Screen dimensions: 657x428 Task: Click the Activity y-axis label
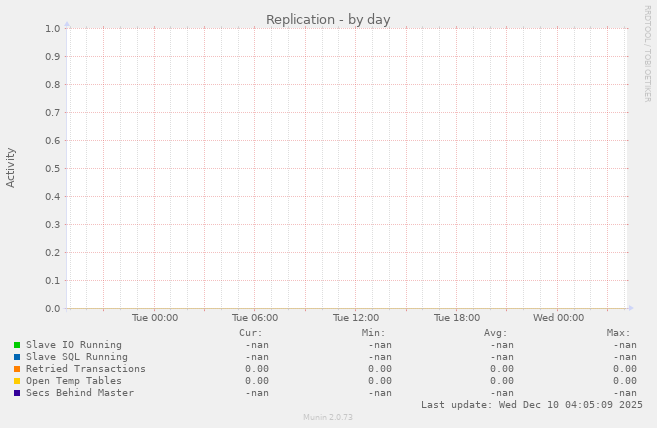click(12, 168)
